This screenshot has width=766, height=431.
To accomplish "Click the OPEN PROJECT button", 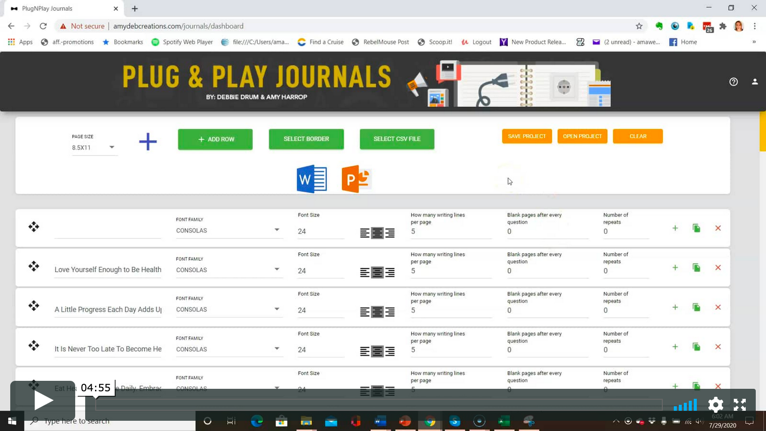I will click(582, 136).
